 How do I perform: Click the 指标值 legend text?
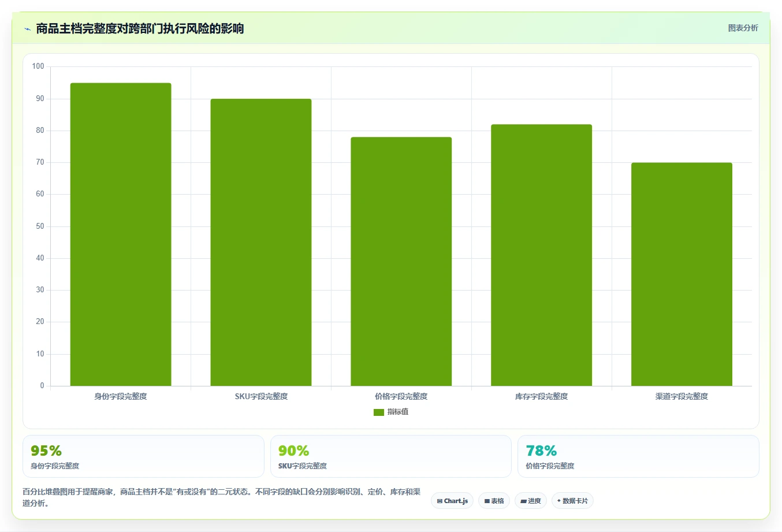(x=398, y=412)
